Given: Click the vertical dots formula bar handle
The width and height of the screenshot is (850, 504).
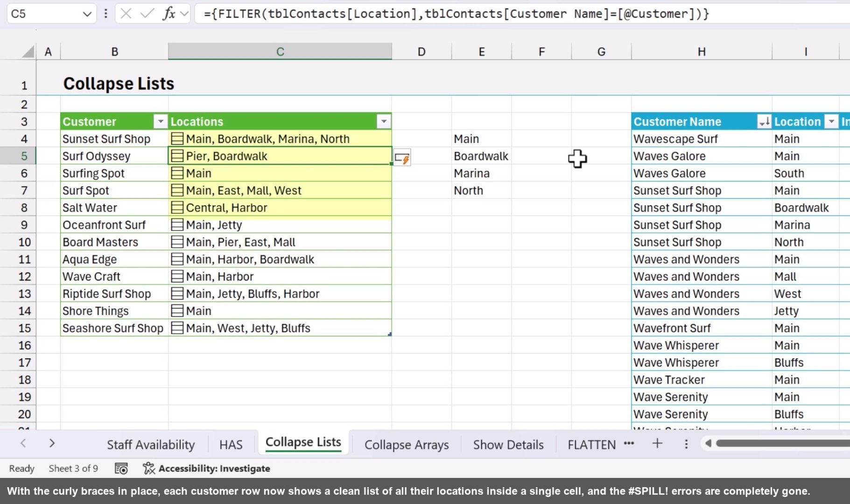Looking at the screenshot, I should point(106,14).
